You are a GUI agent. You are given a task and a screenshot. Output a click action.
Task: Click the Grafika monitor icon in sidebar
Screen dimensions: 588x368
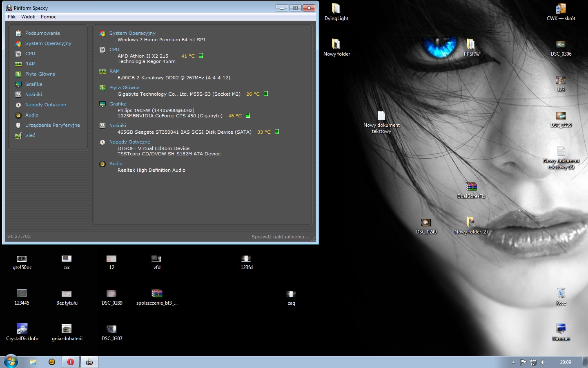coord(18,84)
